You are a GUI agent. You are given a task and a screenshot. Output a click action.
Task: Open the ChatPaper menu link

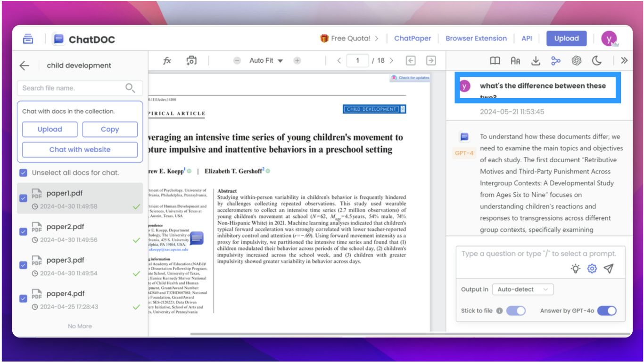click(413, 39)
